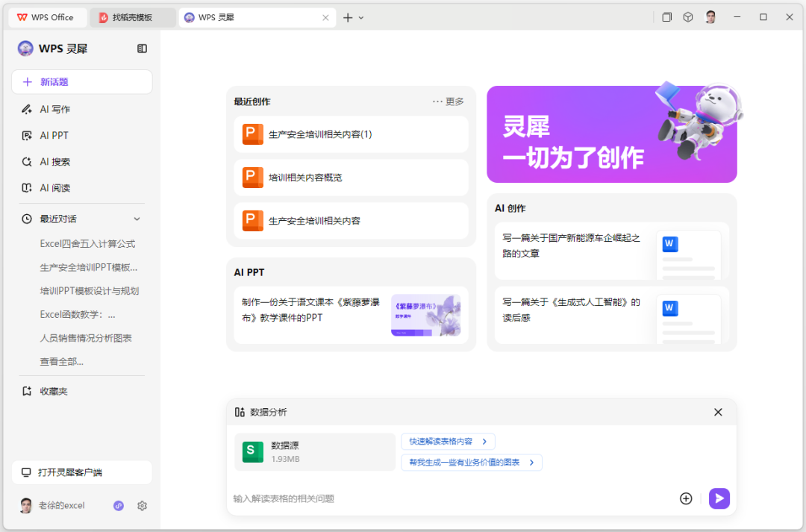
Task: Click 更多 in 最近创作
Action: 449,101
